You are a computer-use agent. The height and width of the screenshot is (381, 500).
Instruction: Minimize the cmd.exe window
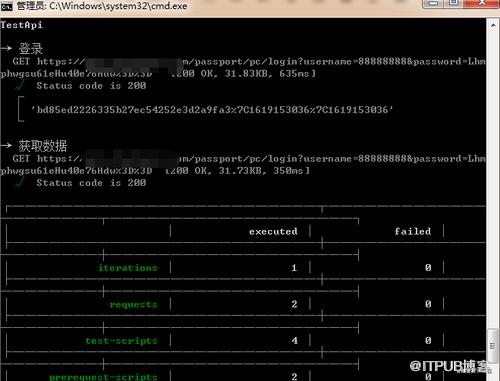[433, 3]
